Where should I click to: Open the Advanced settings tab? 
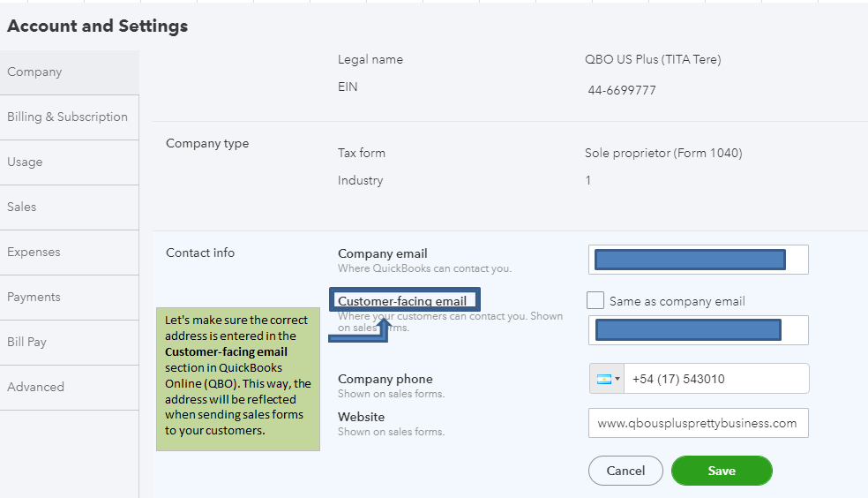(x=69, y=388)
